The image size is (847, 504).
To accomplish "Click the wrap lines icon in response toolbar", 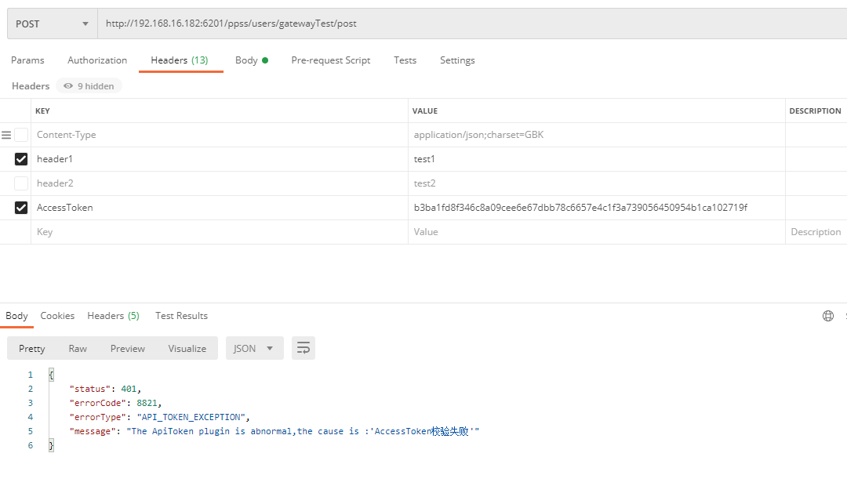I will click(304, 348).
